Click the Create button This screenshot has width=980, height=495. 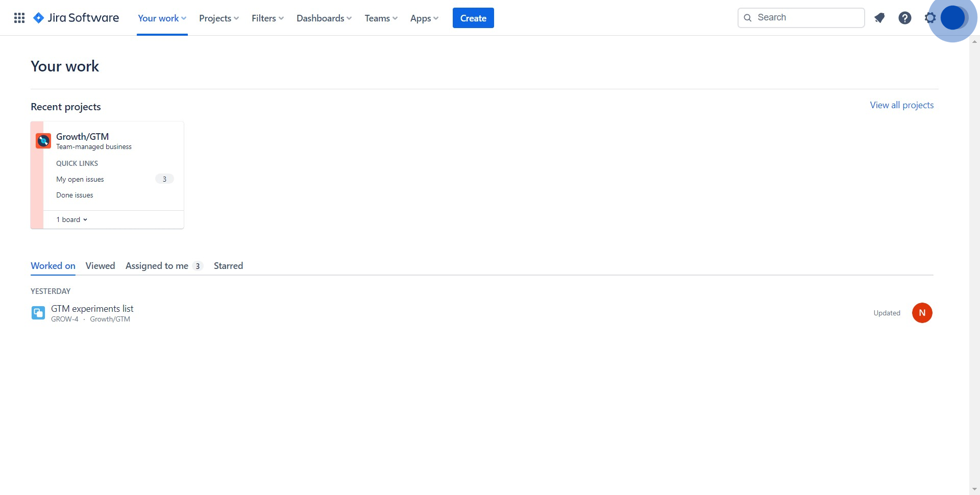click(x=473, y=18)
